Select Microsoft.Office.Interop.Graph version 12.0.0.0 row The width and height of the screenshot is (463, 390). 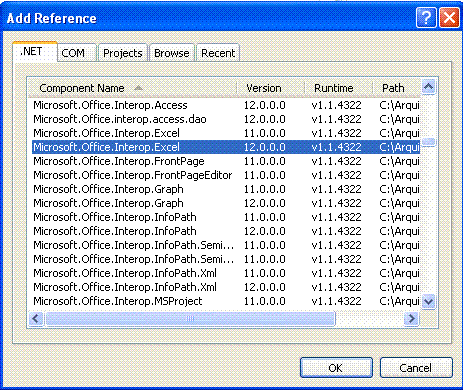pyautogui.click(x=226, y=203)
